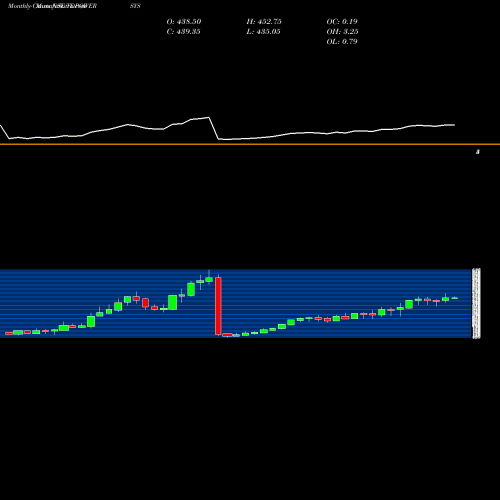This screenshot has height=500, width=500.
Task: Click the SYS label in the header
Action: point(135,6)
